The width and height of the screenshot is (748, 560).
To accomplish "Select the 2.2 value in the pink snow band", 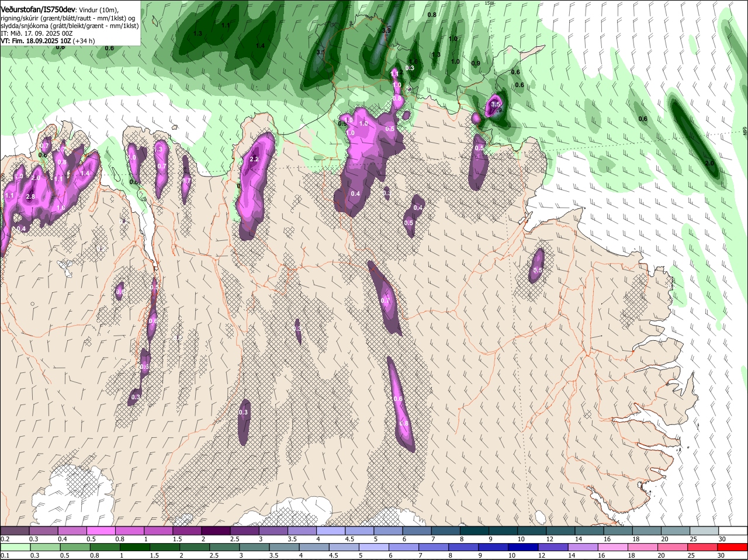I will (254, 159).
